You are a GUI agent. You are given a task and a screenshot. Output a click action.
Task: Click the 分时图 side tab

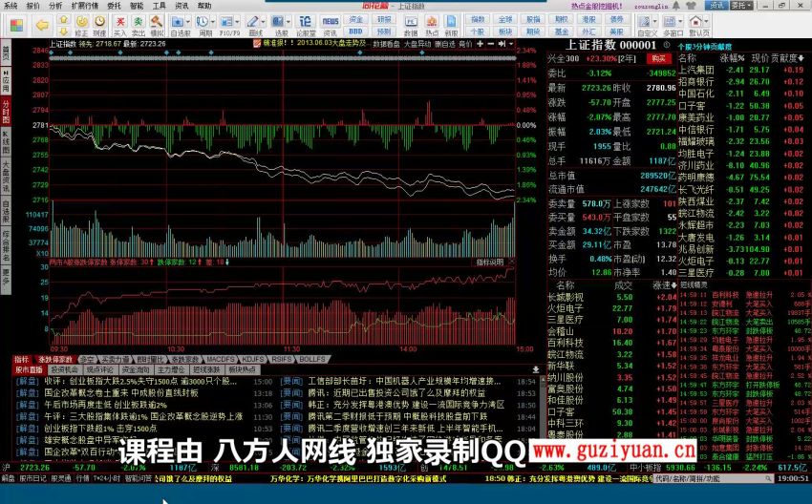pos(6,112)
